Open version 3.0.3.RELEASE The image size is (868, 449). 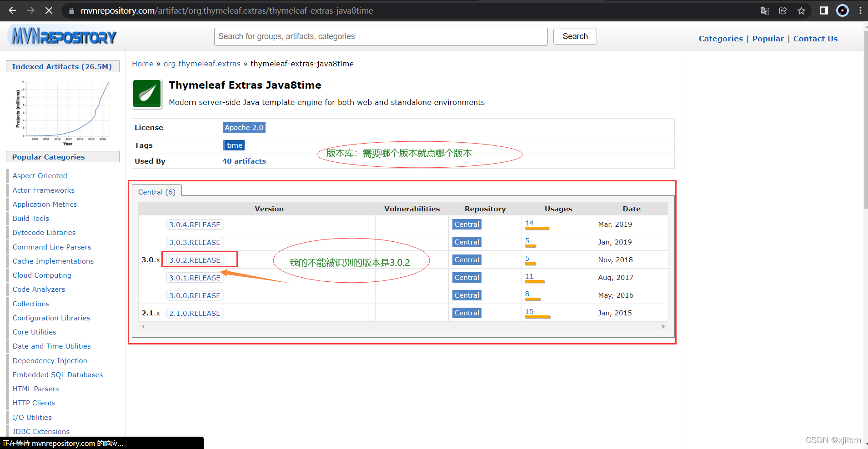point(195,242)
